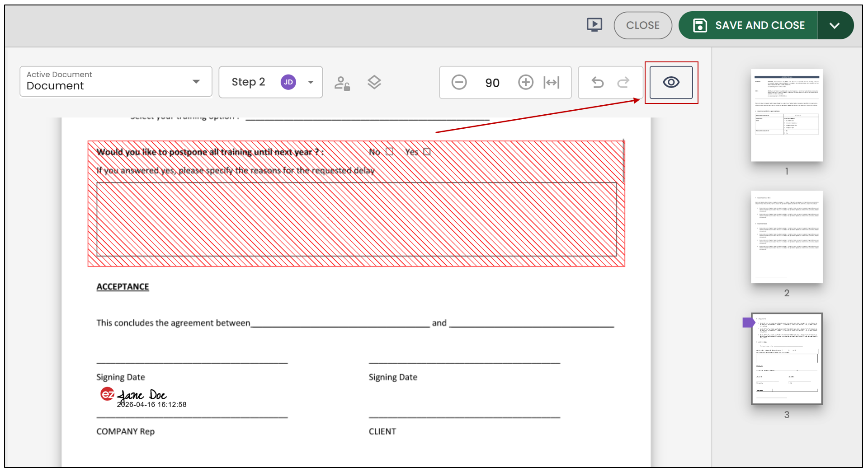The width and height of the screenshot is (868, 472).
Task: Check the No checkbox for postponing training
Action: pyautogui.click(x=390, y=152)
